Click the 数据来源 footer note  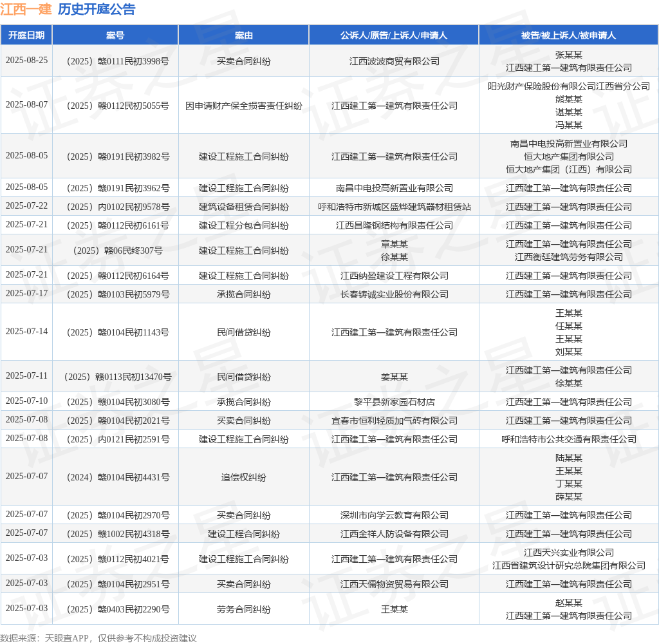click(x=98, y=638)
